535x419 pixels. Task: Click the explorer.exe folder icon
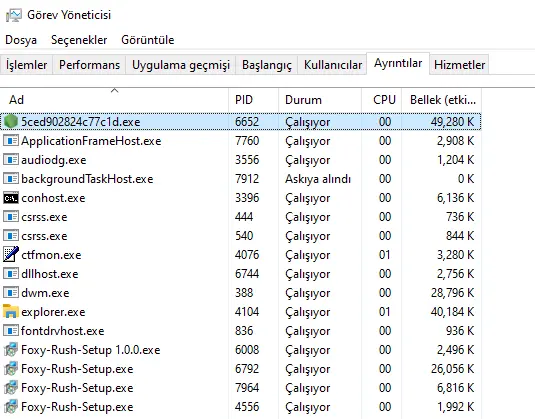(11, 312)
